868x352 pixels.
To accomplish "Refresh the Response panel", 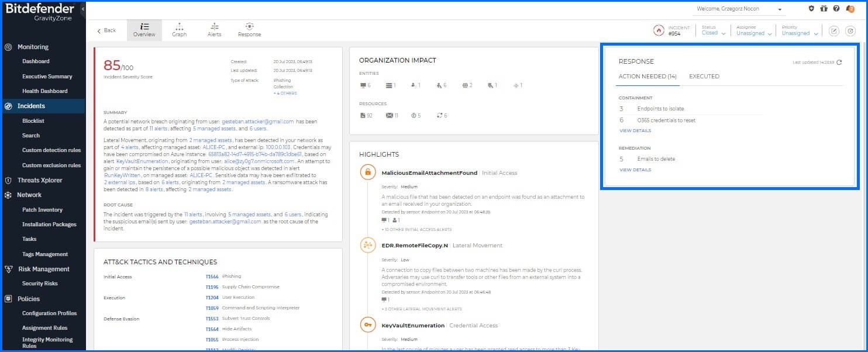I will (x=839, y=62).
